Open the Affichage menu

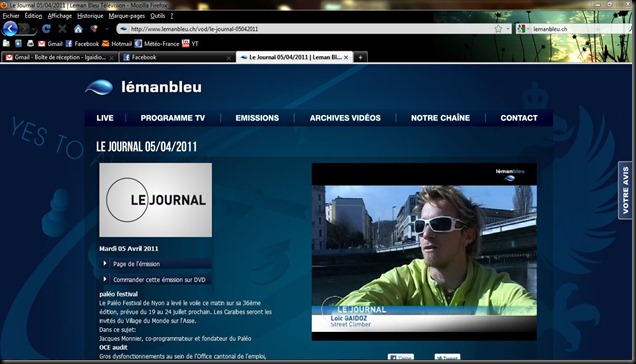60,16
